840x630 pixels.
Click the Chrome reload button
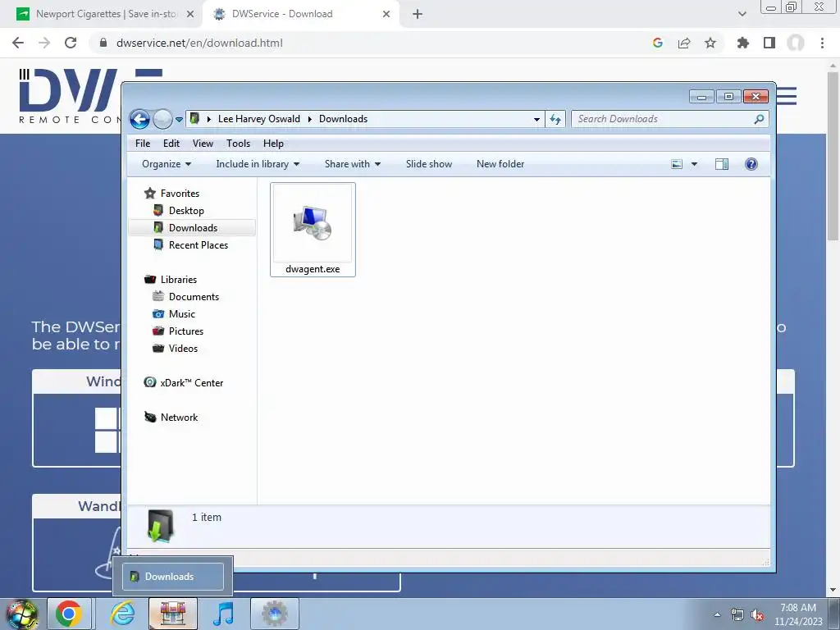click(x=71, y=43)
